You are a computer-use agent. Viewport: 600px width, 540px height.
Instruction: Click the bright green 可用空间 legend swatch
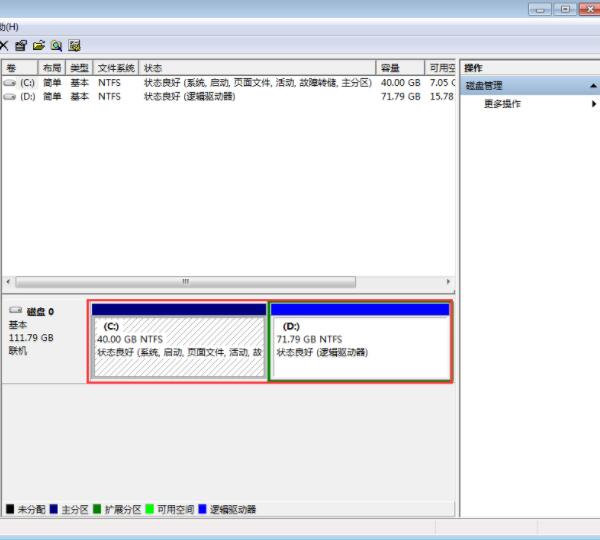pos(150,509)
